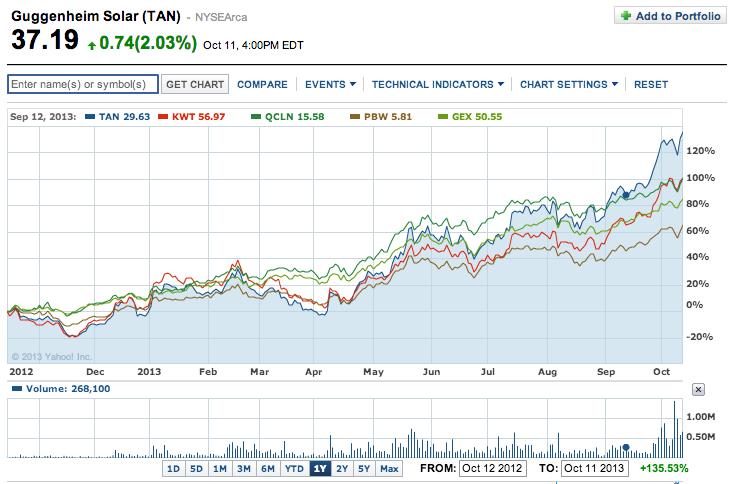Click the QCLN 15.58 legend text

pos(295,117)
